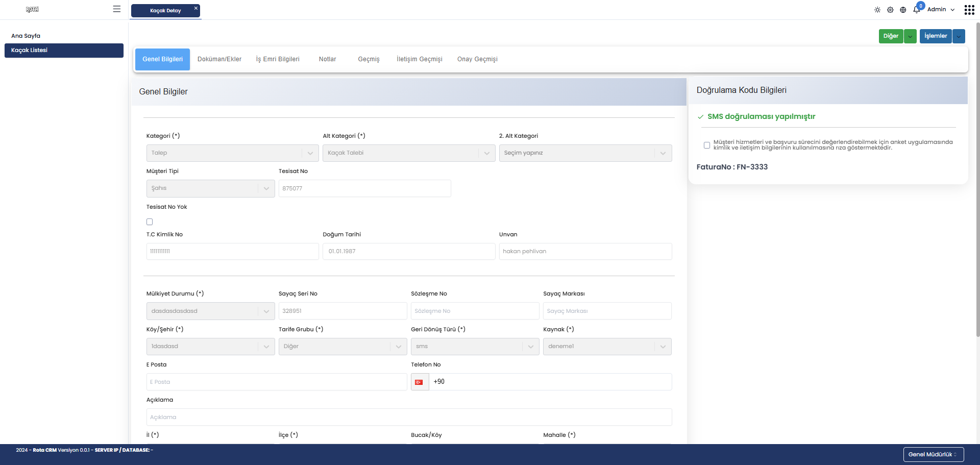Click the Telefon No input field

pos(550,382)
